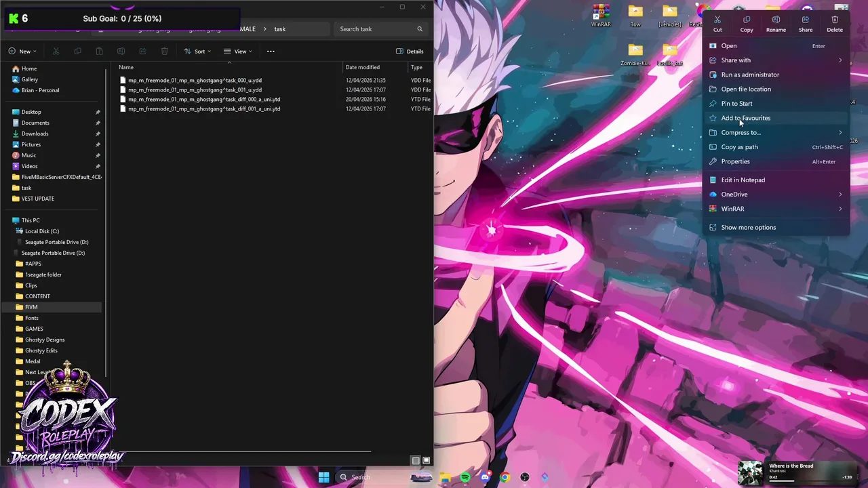Open the Sort dropdown

pyautogui.click(x=198, y=52)
